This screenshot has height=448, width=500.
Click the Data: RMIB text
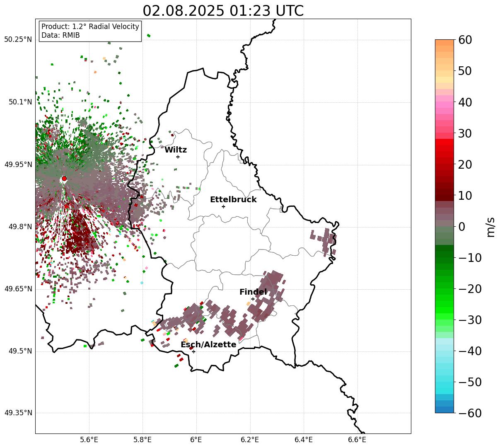(x=60, y=36)
